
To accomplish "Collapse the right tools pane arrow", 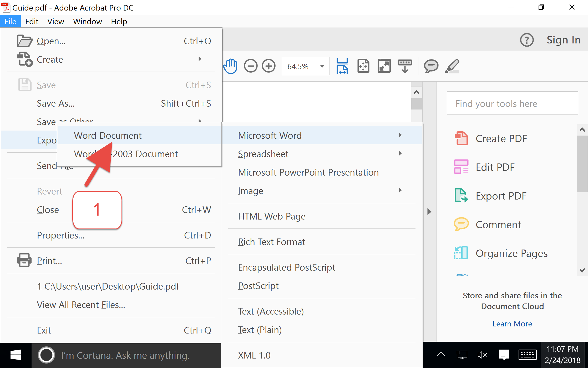I will [429, 212].
